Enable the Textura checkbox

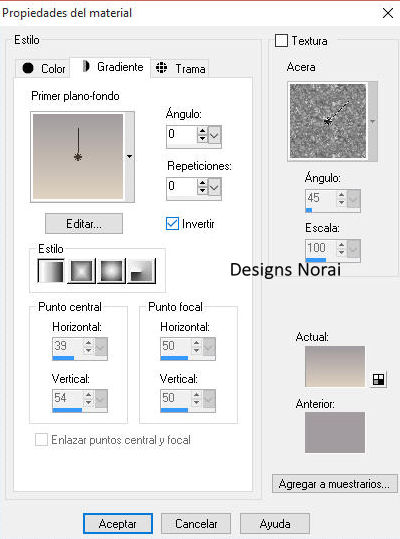(x=281, y=41)
